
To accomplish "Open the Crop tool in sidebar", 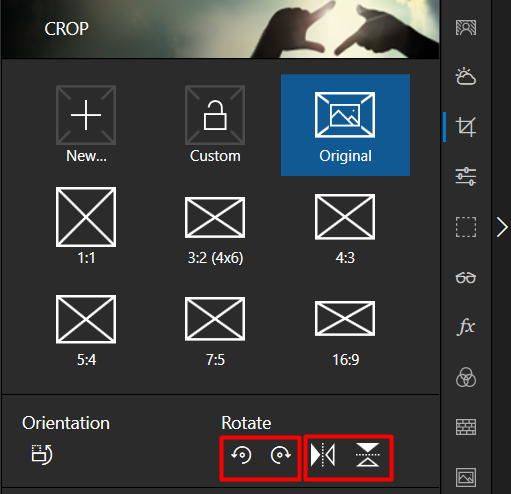I will point(466,127).
